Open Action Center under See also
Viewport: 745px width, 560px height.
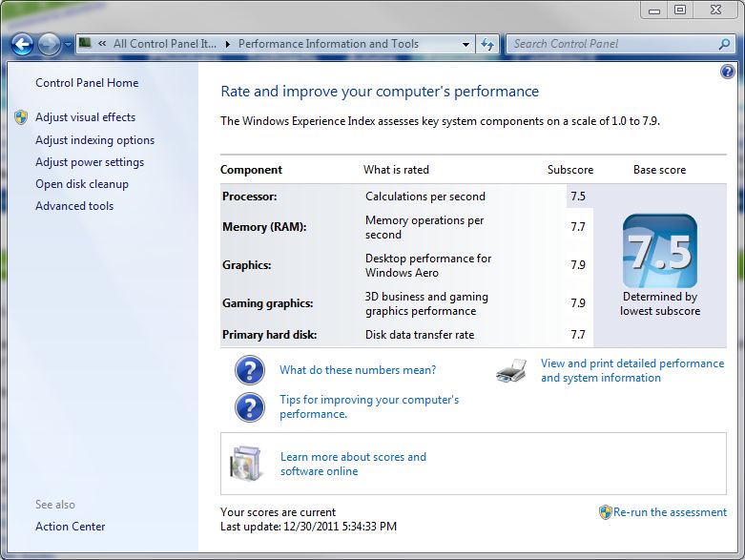(x=71, y=527)
